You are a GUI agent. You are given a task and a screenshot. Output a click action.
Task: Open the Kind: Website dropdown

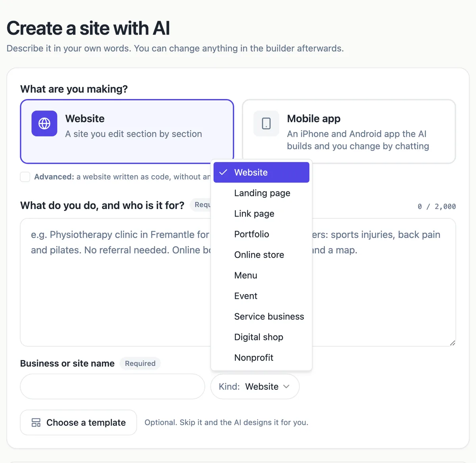255,386
